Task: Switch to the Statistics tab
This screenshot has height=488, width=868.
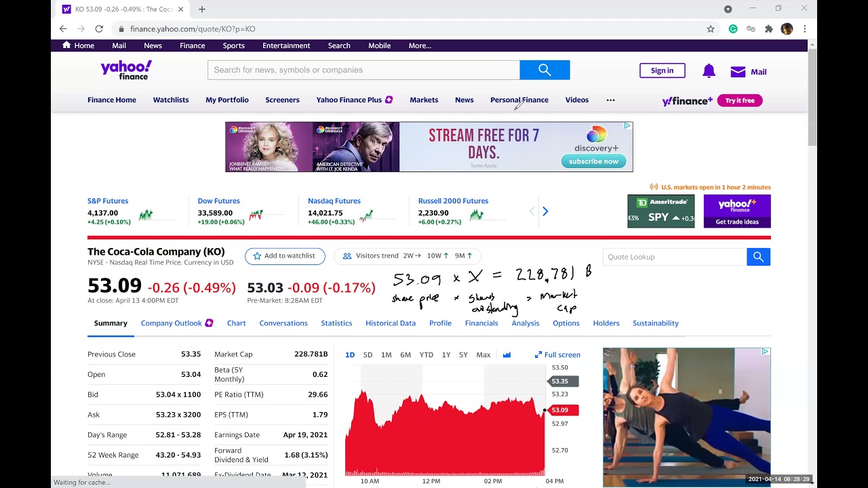Action: (336, 323)
